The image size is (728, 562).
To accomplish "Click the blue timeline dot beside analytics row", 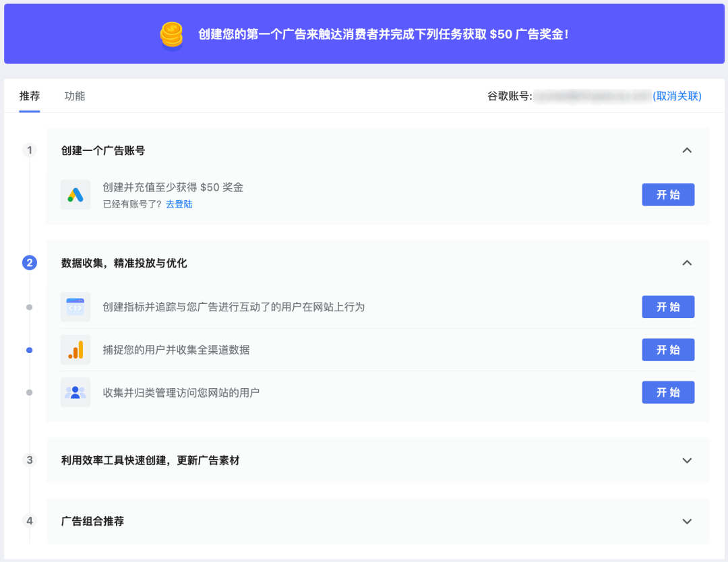I will pos(29,350).
